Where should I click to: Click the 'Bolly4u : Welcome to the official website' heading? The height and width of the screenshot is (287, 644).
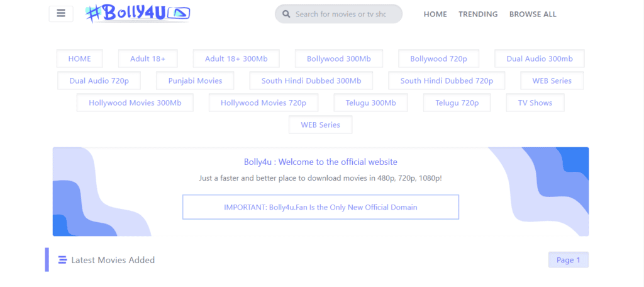(x=321, y=162)
